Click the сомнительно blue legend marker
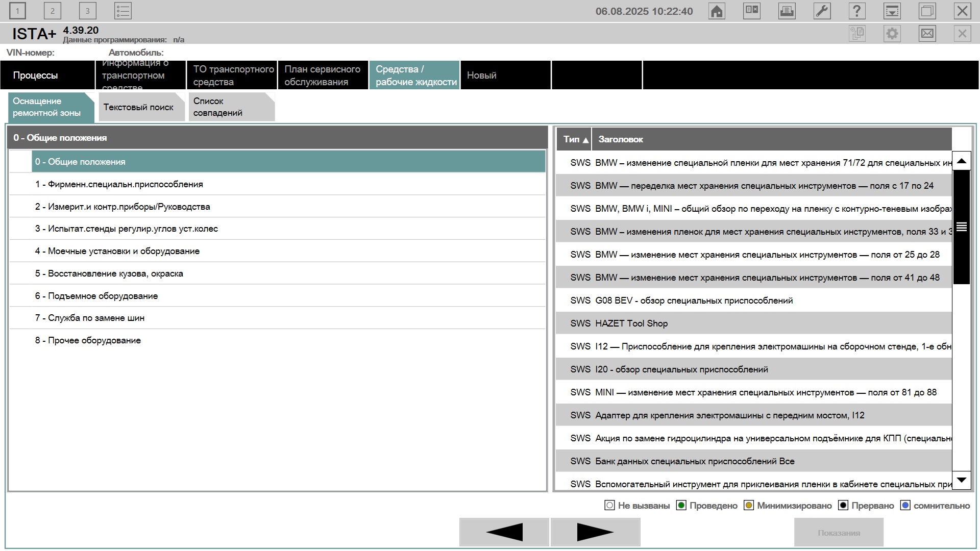This screenshot has height=551, width=980. (x=905, y=505)
